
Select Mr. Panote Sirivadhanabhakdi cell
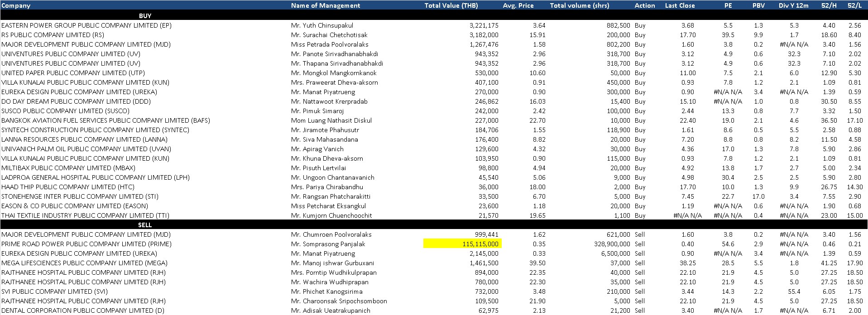pyautogui.click(x=335, y=54)
